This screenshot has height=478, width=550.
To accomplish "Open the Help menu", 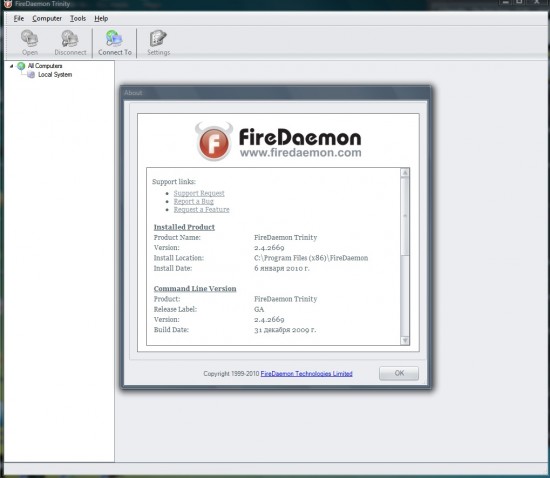I will point(101,19).
